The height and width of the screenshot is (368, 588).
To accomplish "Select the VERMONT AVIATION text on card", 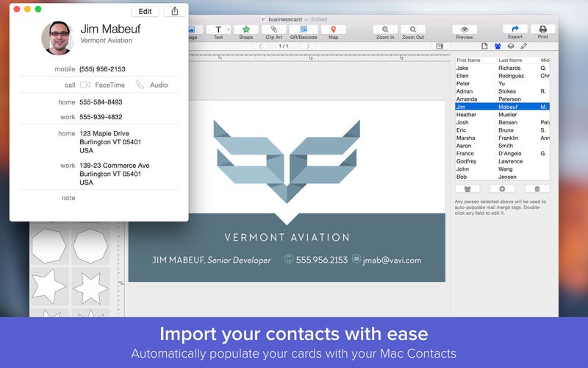I will pos(287,237).
